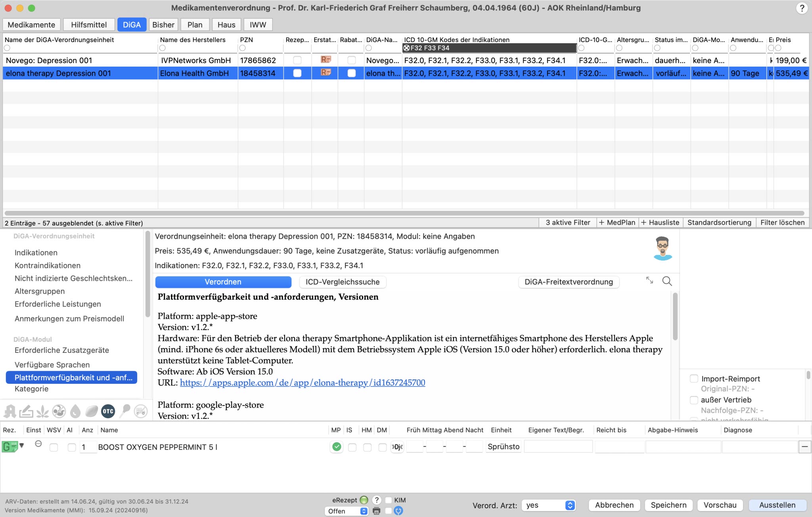
Task: Open the Bisher tab
Action: (x=163, y=25)
